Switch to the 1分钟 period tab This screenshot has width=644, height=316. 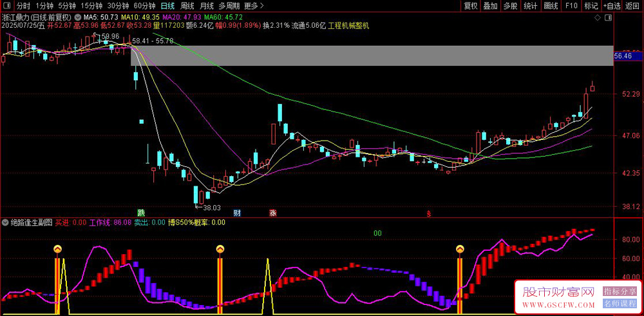(44, 6)
